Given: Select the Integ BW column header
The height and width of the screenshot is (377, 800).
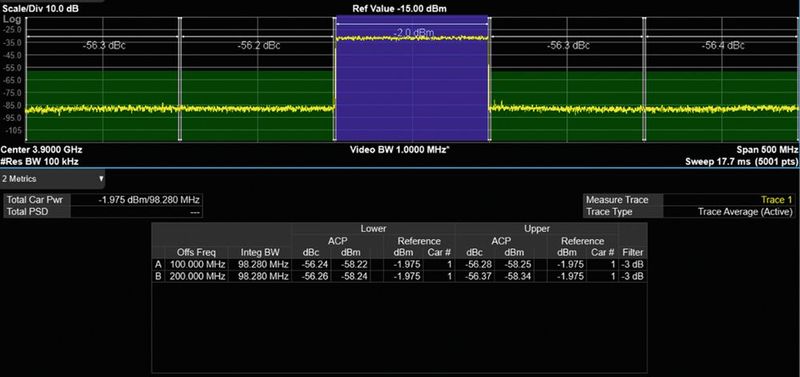Looking at the screenshot, I should click(x=260, y=253).
